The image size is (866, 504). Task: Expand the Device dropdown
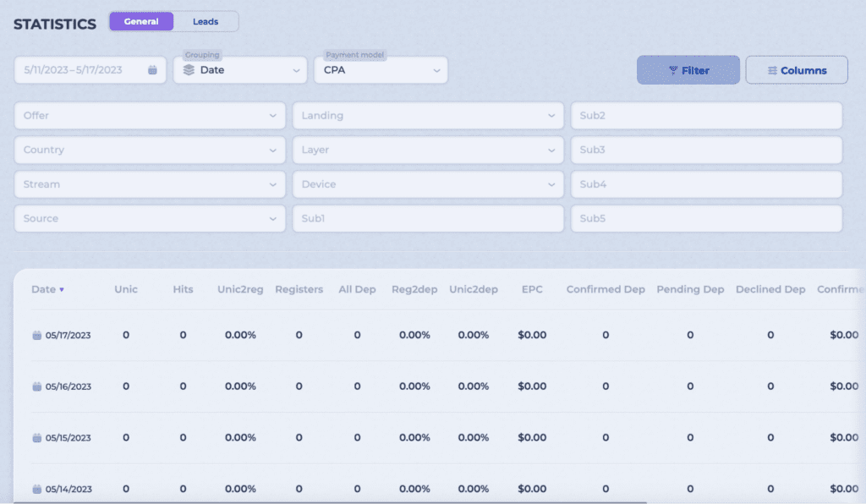point(428,184)
